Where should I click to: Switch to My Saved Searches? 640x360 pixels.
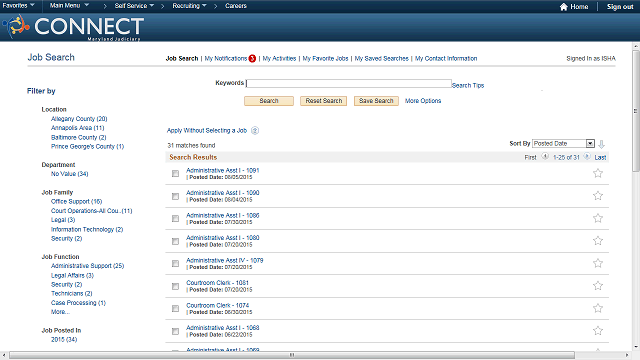(x=382, y=58)
